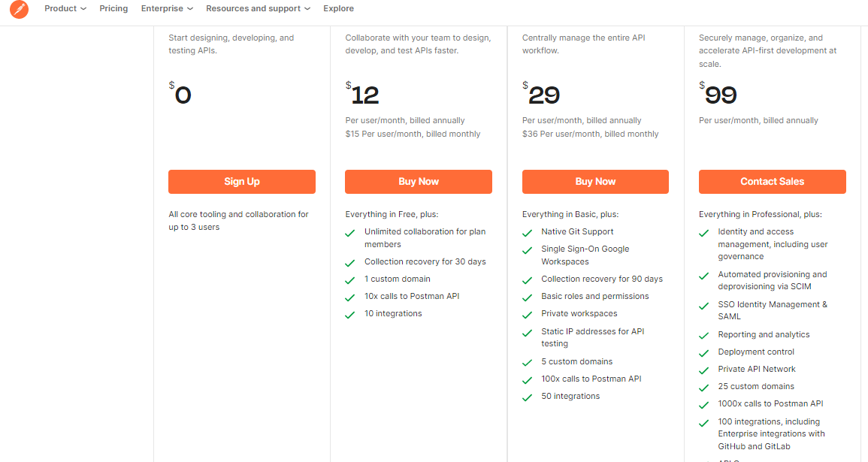Click the Postman logo icon

[19, 10]
